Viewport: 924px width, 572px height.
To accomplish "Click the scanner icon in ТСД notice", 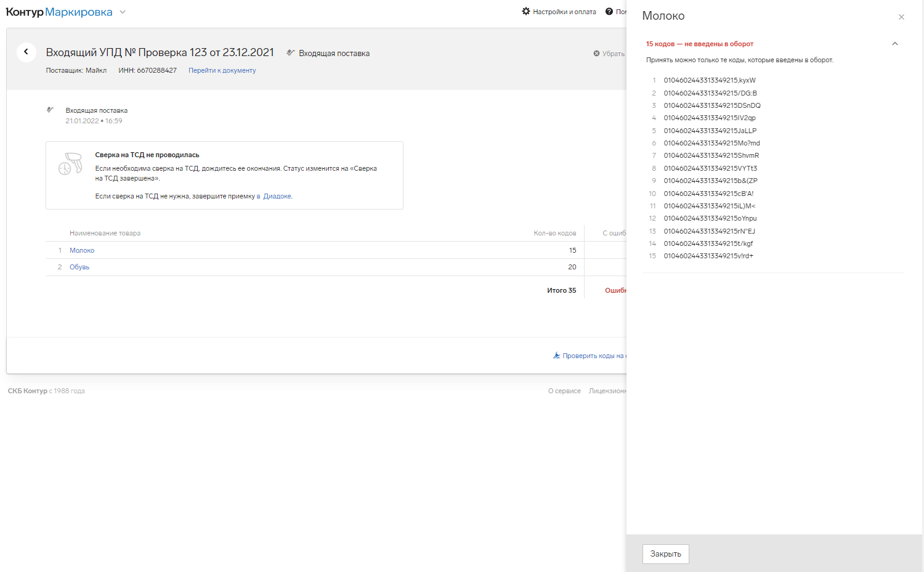I will 70,164.
